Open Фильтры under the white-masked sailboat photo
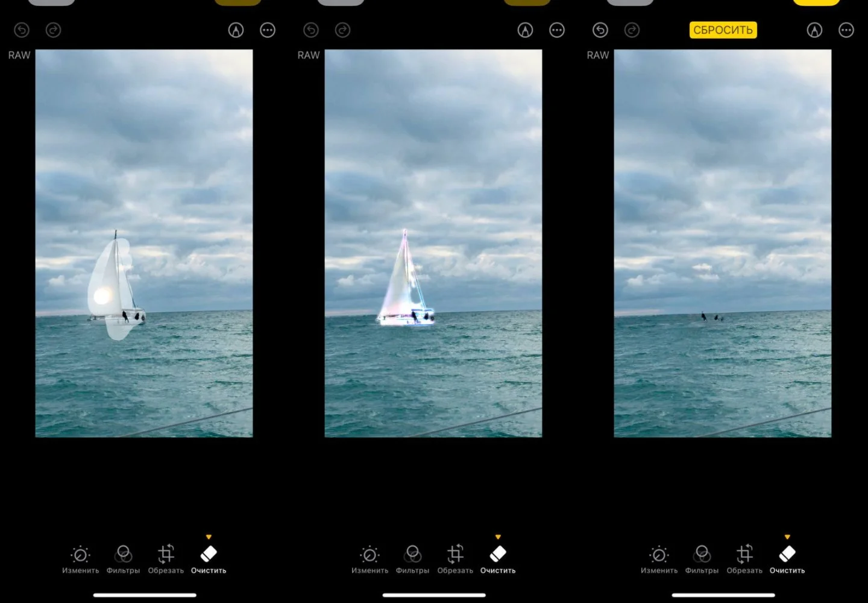The width and height of the screenshot is (868, 603). (123, 560)
